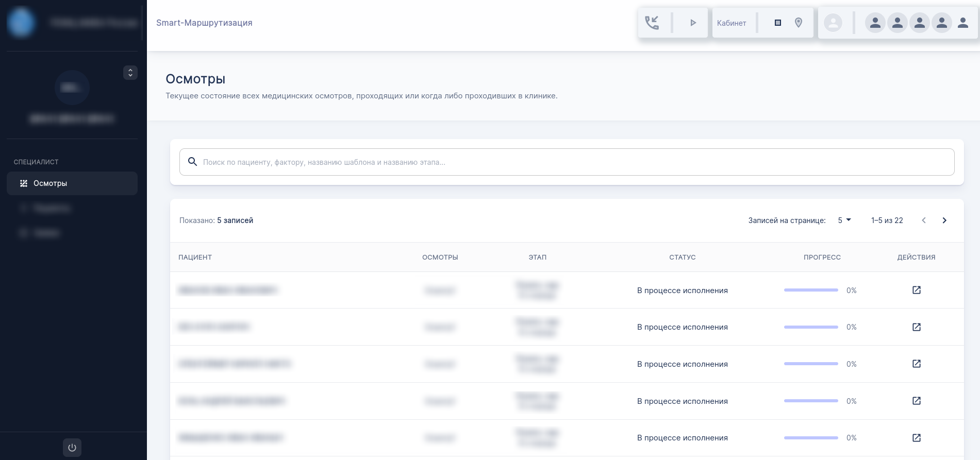Open first patient row action icon
Viewport: 980px width, 460px height.
point(916,290)
